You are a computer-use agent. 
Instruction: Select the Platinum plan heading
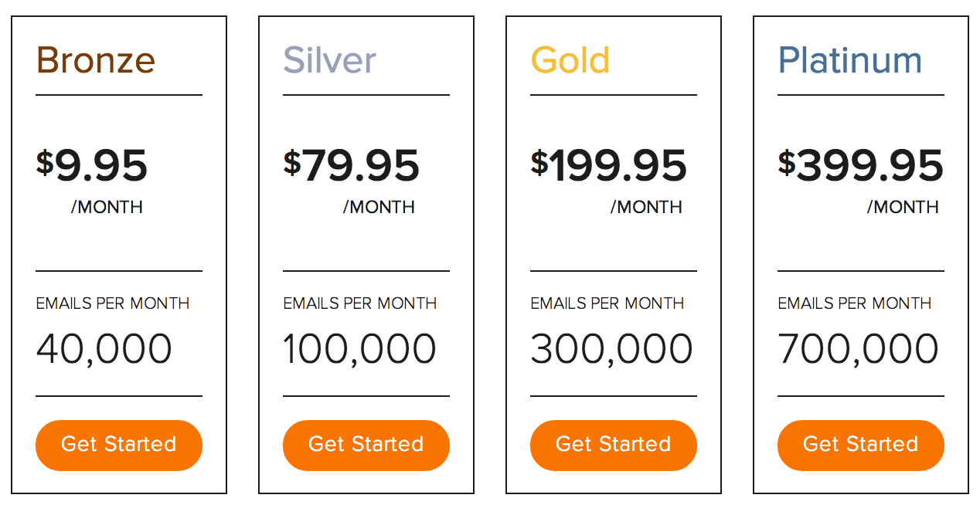850,60
